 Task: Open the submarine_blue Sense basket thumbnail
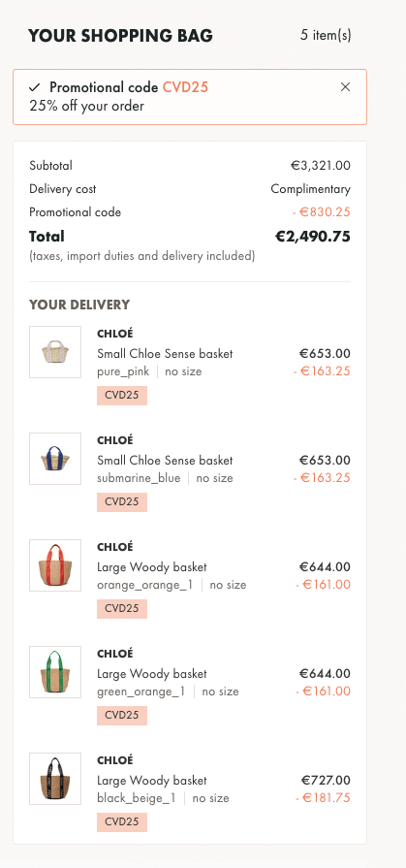pyautogui.click(x=55, y=459)
